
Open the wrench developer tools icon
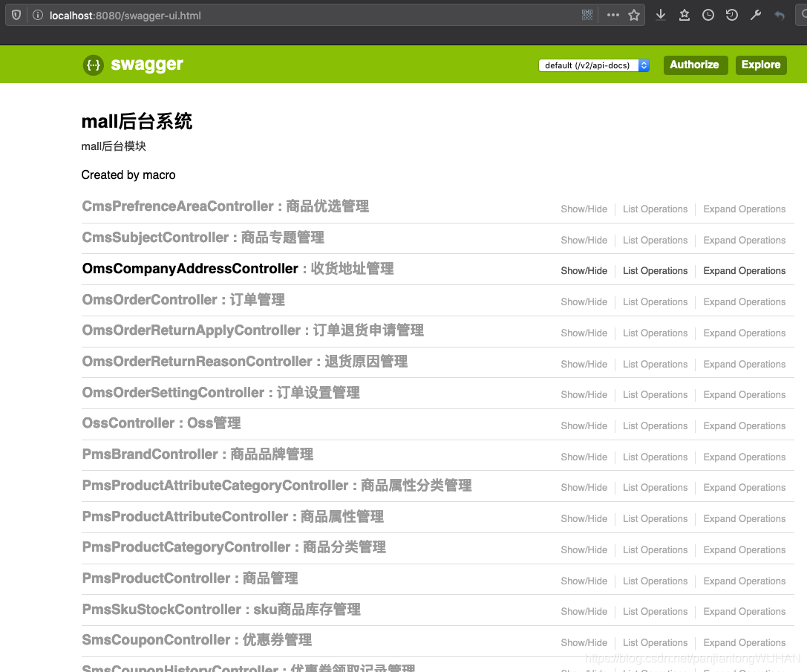756,15
